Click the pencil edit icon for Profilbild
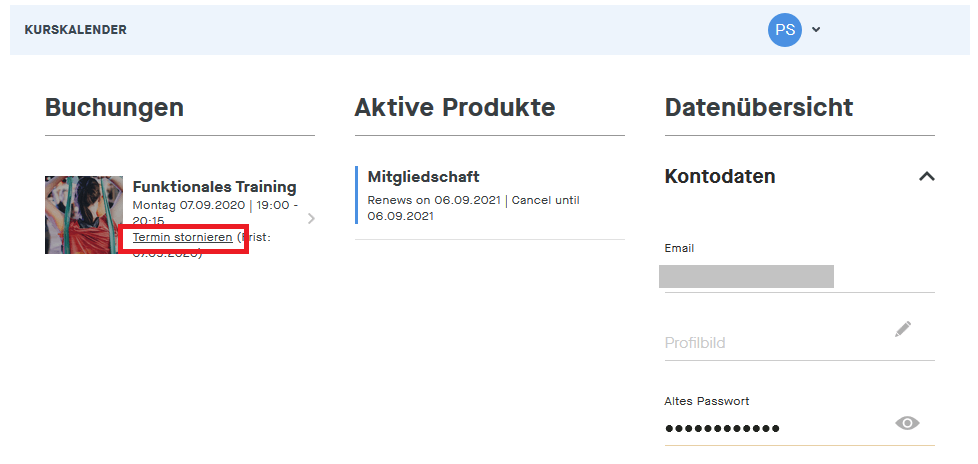Screen dimensions: 978x464 [x=903, y=329]
